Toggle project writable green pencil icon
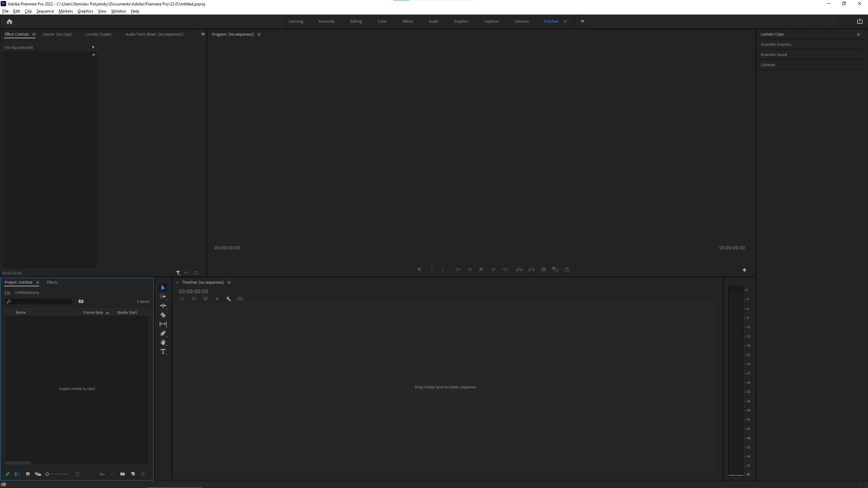The width and height of the screenshot is (868, 488). click(x=7, y=474)
